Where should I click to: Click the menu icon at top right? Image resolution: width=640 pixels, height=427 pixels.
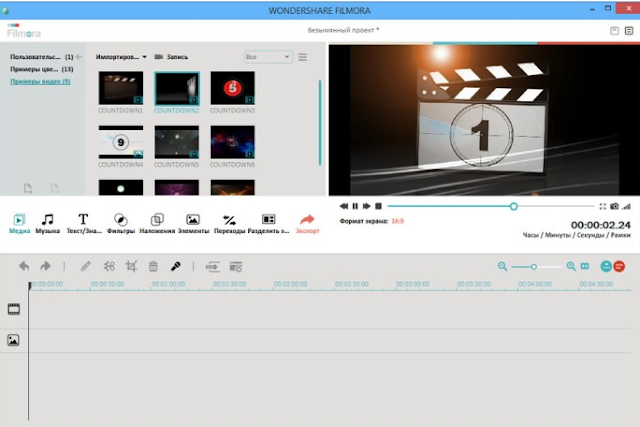pyautogui.click(x=629, y=31)
